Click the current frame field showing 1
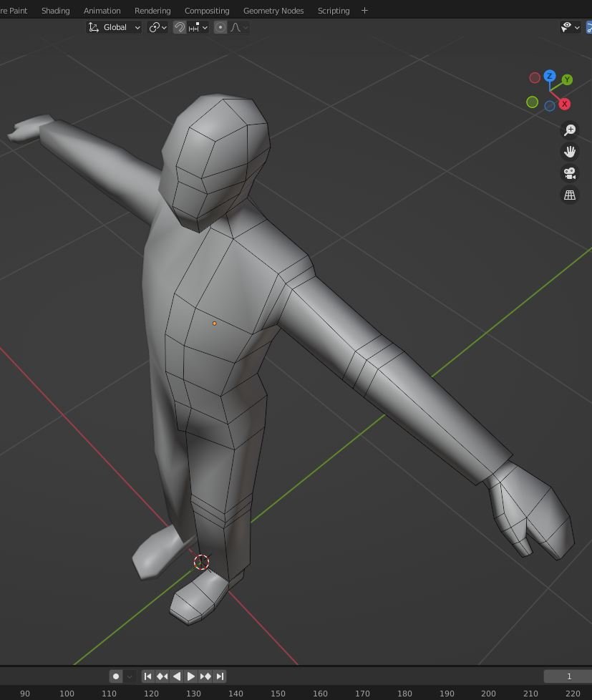Viewport: 592px width, 700px height. [568, 676]
